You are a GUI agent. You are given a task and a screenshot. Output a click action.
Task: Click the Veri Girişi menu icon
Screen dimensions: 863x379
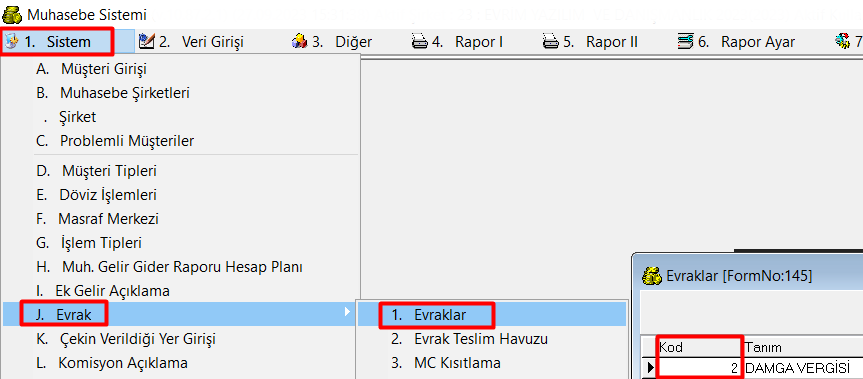146,42
